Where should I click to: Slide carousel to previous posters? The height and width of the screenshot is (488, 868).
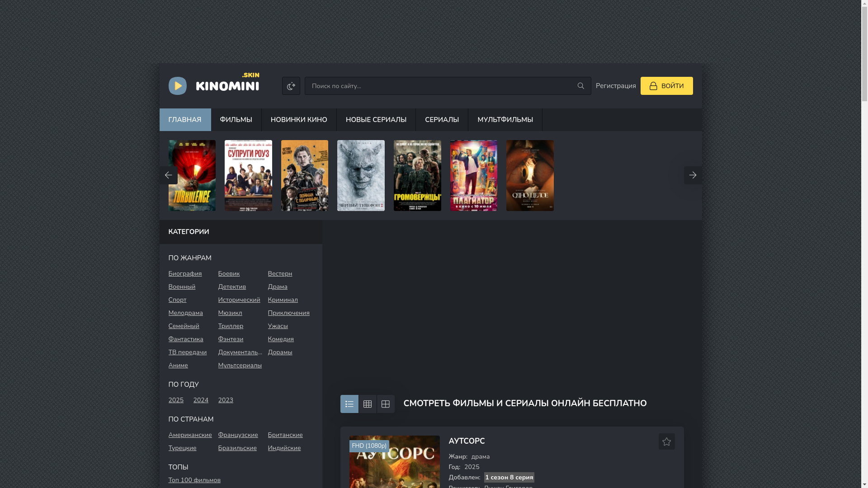[168, 175]
